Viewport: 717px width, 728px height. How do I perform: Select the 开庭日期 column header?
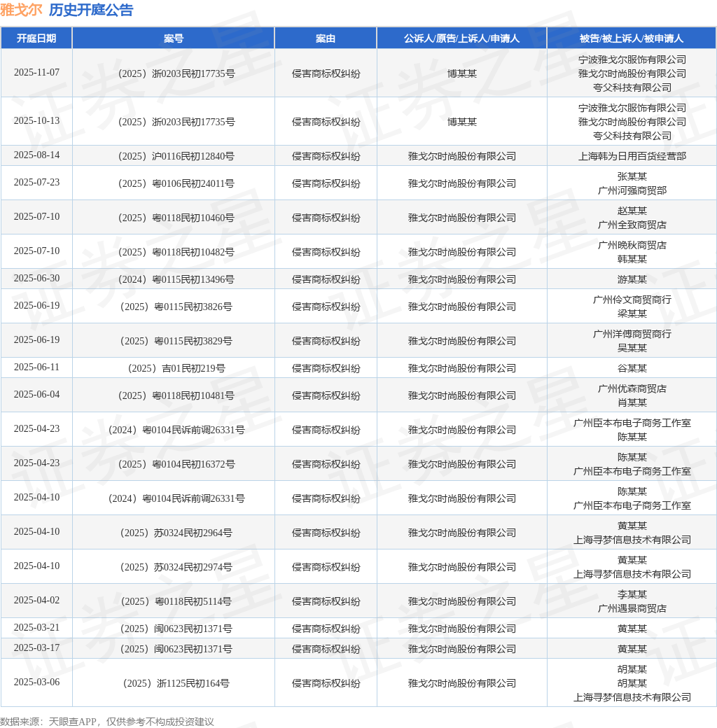pyautogui.click(x=36, y=38)
